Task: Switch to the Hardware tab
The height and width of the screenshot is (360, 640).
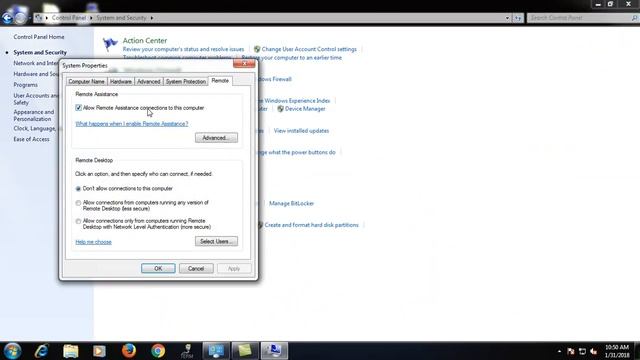Action: [x=121, y=82]
